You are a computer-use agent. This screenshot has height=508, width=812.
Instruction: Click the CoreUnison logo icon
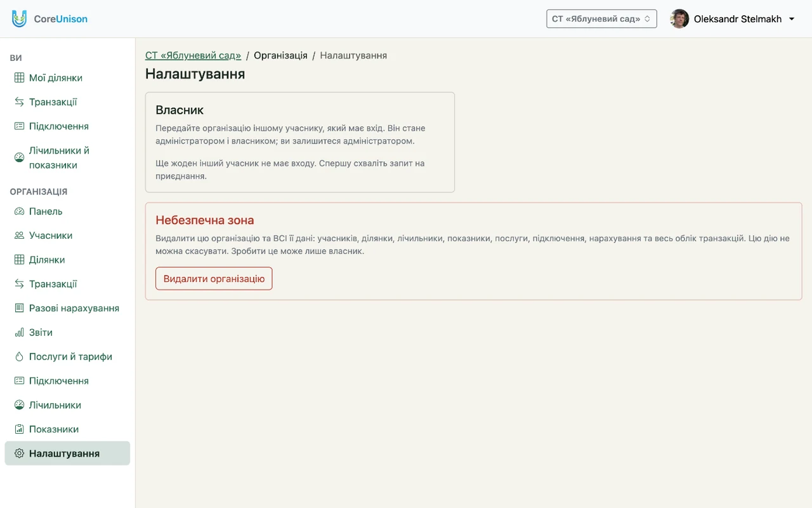point(20,19)
